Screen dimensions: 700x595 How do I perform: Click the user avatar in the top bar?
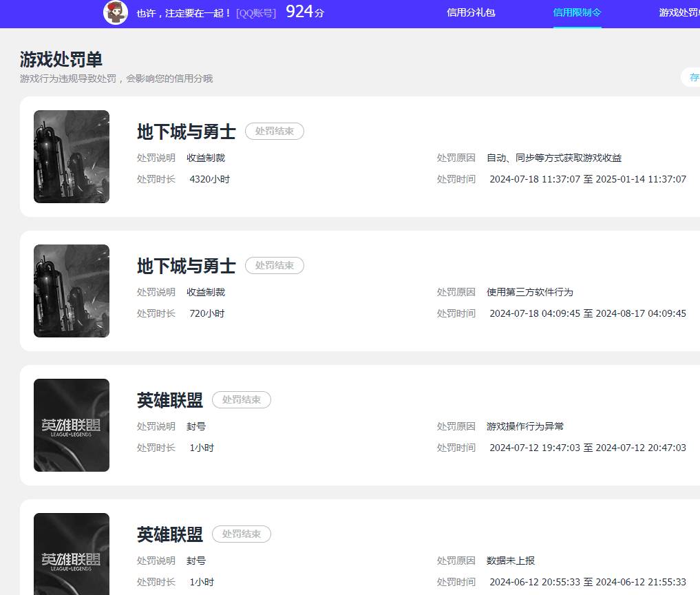(116, 12)
